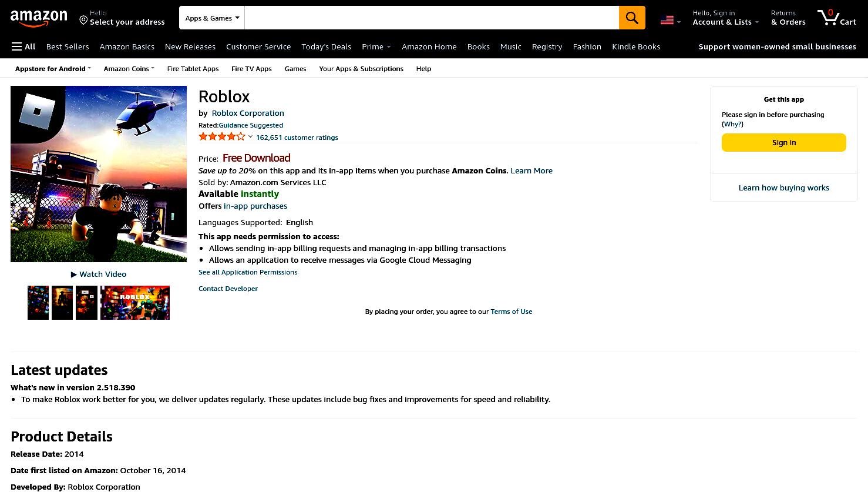Viewport: 868px width, 492px height.
Task: Click inside the search input field
Action: point(432,18)
